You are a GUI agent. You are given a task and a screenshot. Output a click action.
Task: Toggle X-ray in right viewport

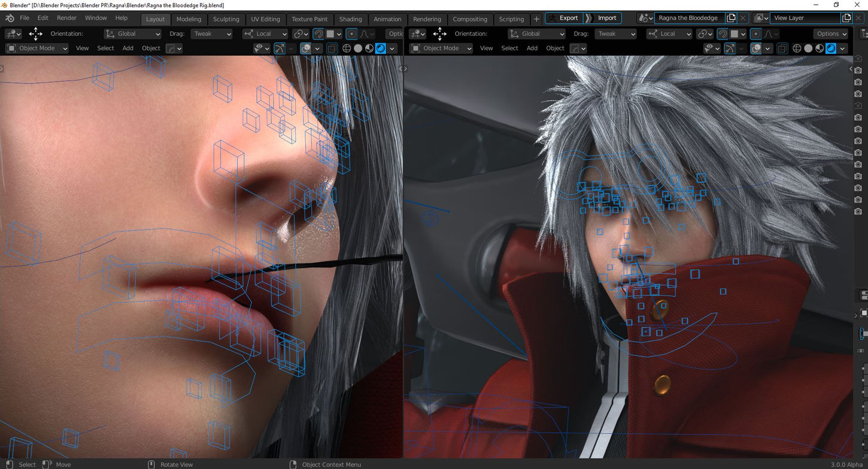[x=781, y=48]
